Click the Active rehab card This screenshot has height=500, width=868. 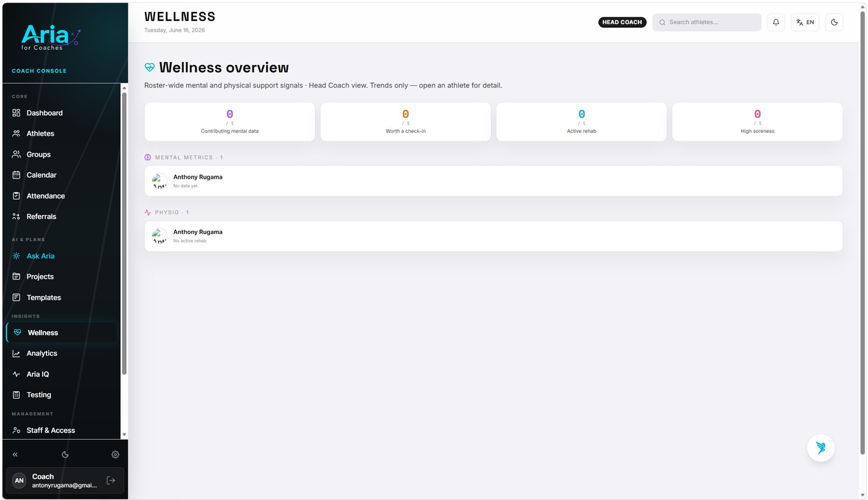[582, 122]
